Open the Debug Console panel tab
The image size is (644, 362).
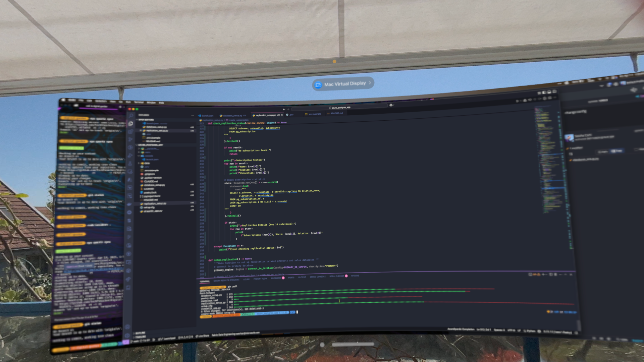click(317, 277)
